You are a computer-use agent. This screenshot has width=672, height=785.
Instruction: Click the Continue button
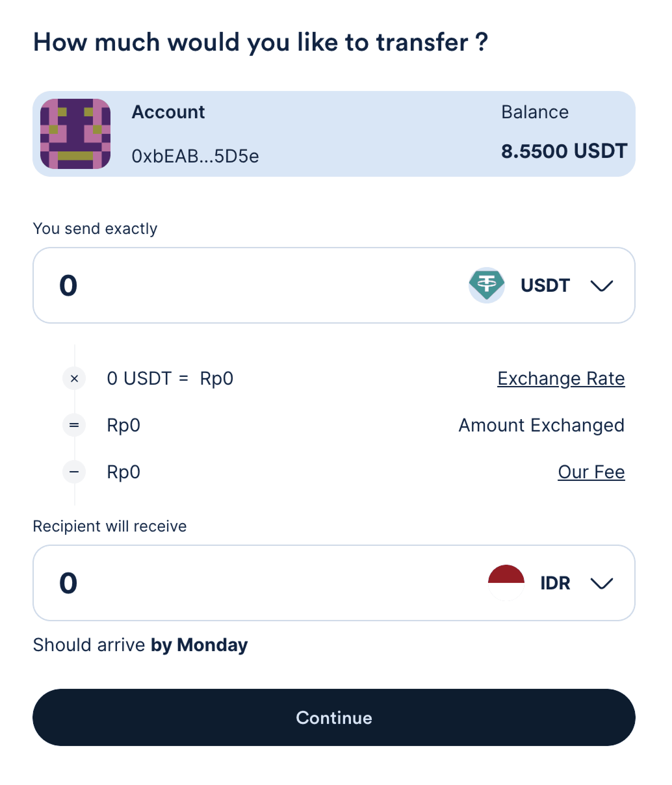click(334, 717)
